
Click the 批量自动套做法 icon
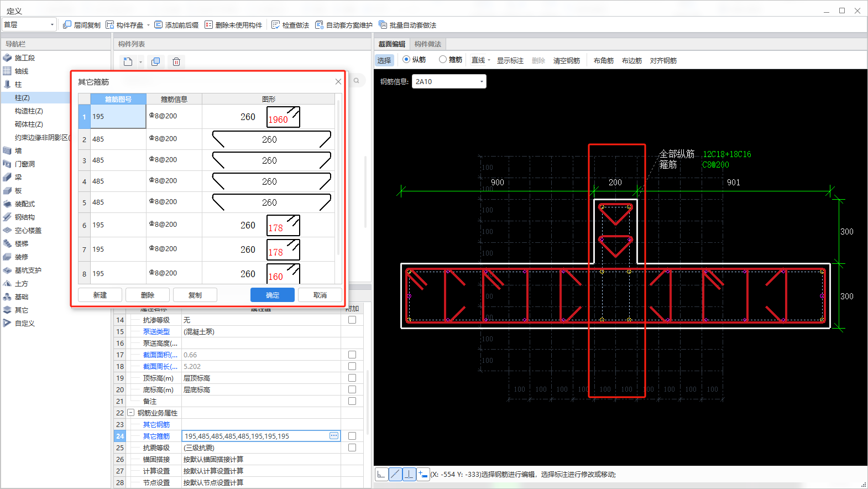click(383, 25)
